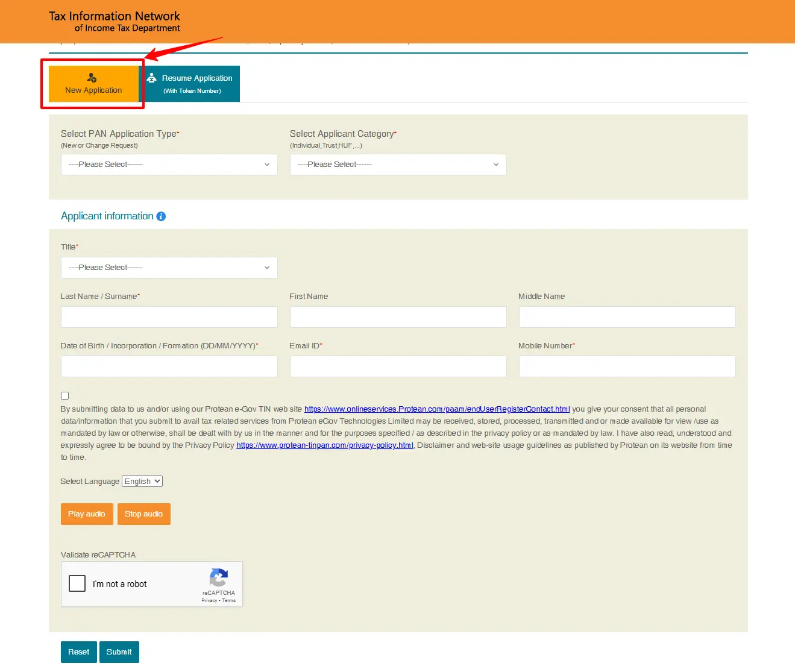This screenshot has width=795, height=672.
Task: Change the Select Language dropdown
Action: (x=142, y=481)
